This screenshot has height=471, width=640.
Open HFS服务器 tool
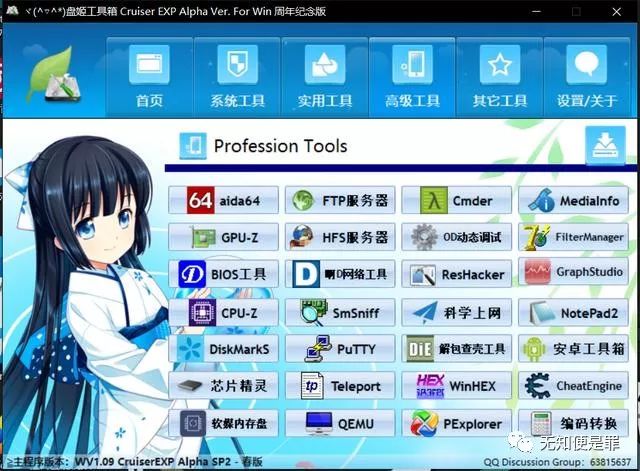(x=340, y=237)
